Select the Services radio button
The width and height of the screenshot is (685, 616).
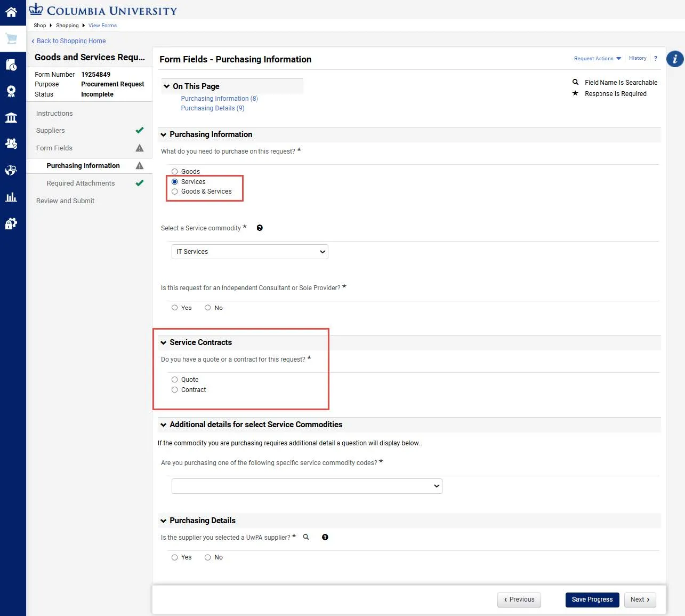tap(174, 182)
